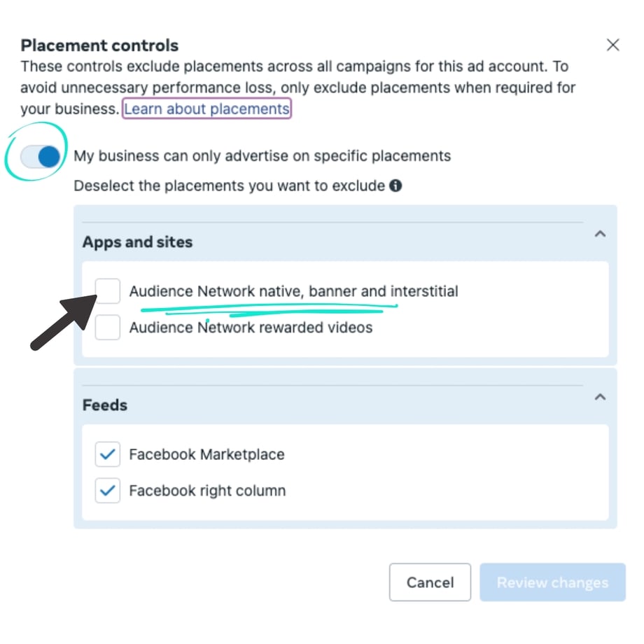Click the Review changes button

coord(552,582)
